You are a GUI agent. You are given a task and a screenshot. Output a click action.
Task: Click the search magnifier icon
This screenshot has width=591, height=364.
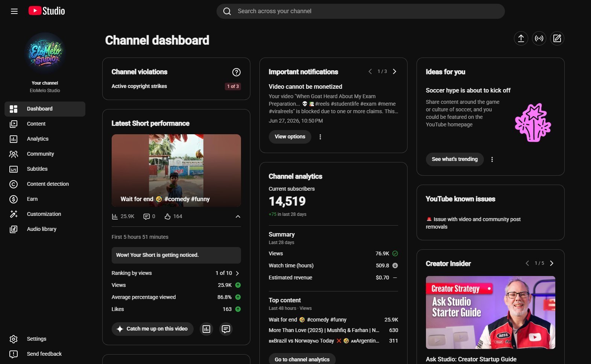click(227, 11)
